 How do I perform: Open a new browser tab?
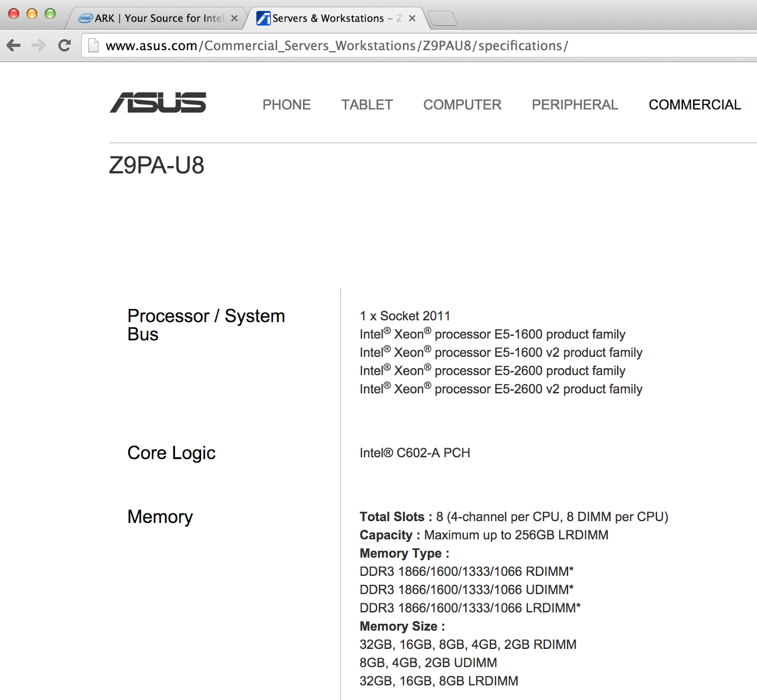click(x=442, y=18)
